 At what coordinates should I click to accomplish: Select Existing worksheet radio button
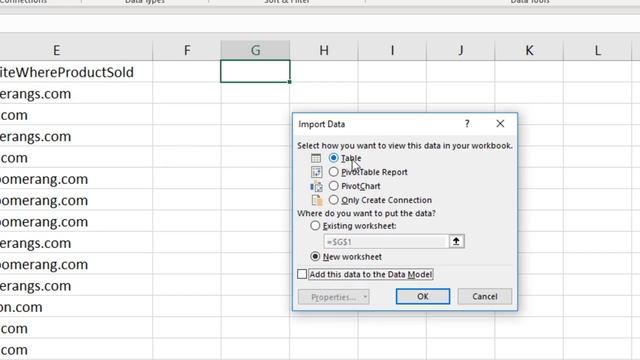pyautogui.click(x=315, y=226)
